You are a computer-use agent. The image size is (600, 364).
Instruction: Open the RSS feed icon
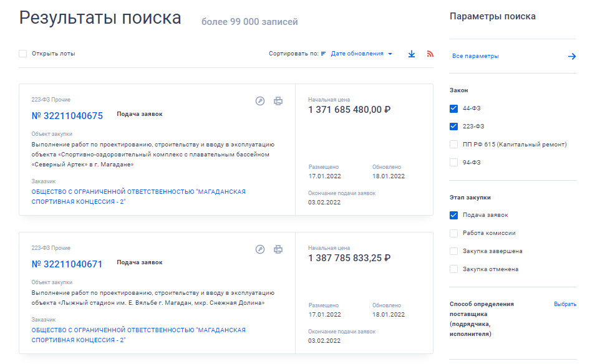[x=430, y=54]
